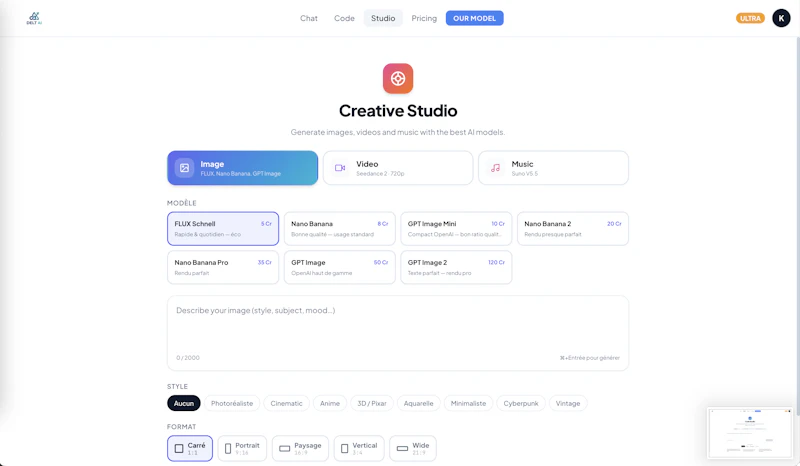Image resolution: width=800 pixels, height=466 pixels.
Task: Click the music note icon in the Music card
Action: pos(495,168)
